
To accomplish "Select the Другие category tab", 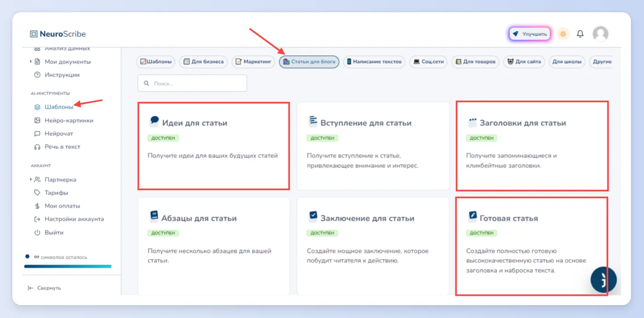I will [x=601, y=62].
